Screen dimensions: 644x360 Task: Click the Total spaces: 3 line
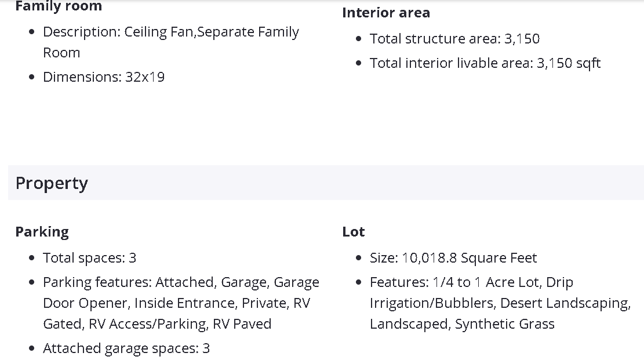point(89,258)
